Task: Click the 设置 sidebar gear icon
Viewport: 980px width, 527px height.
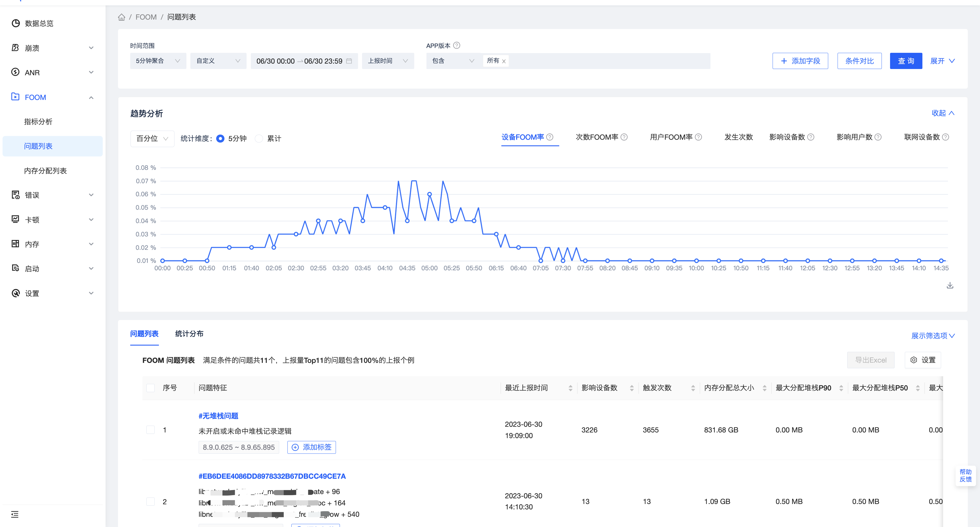Action: click(16, 293)
